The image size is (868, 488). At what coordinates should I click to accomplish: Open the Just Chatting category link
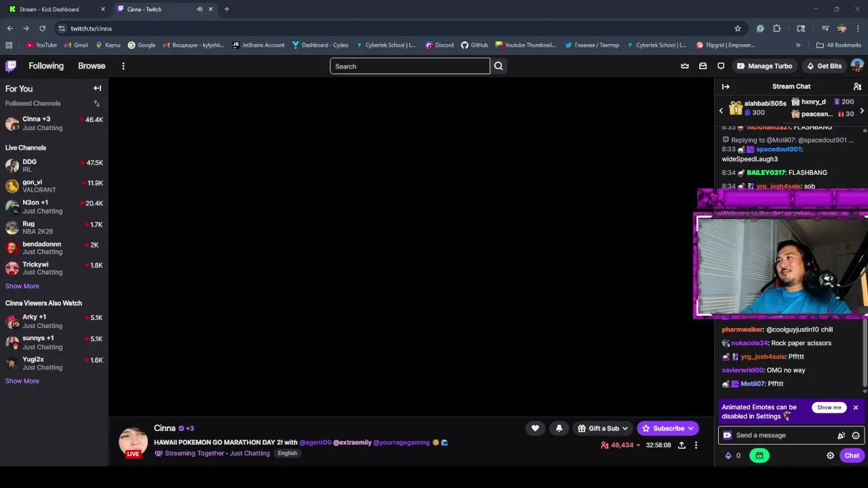[x=250, y=453]
